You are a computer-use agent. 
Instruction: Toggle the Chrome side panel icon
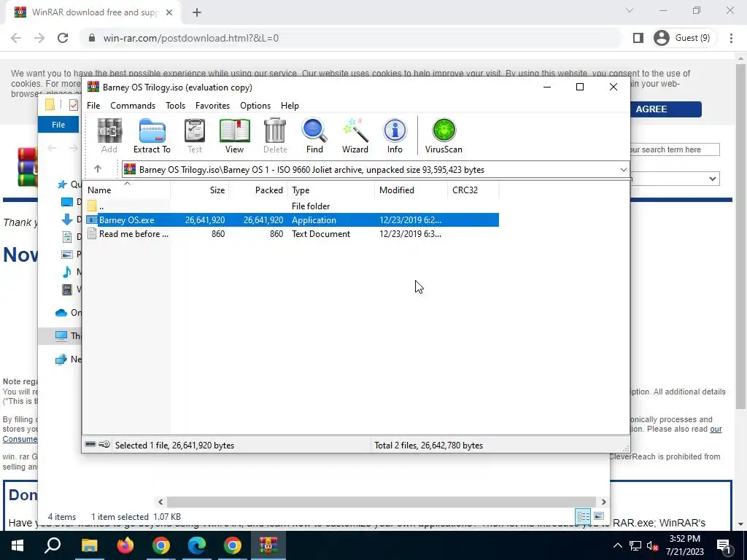[638, 38]
